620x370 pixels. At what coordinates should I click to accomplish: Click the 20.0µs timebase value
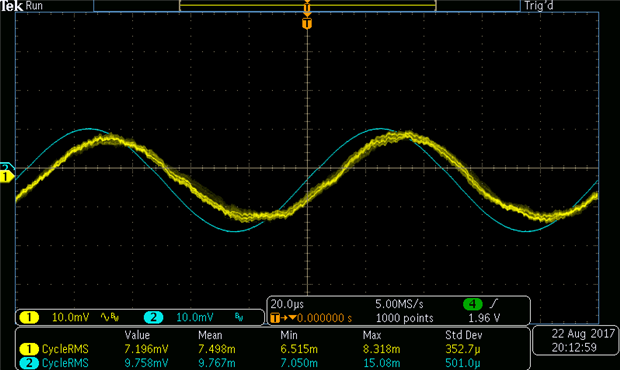click(287, 304)
